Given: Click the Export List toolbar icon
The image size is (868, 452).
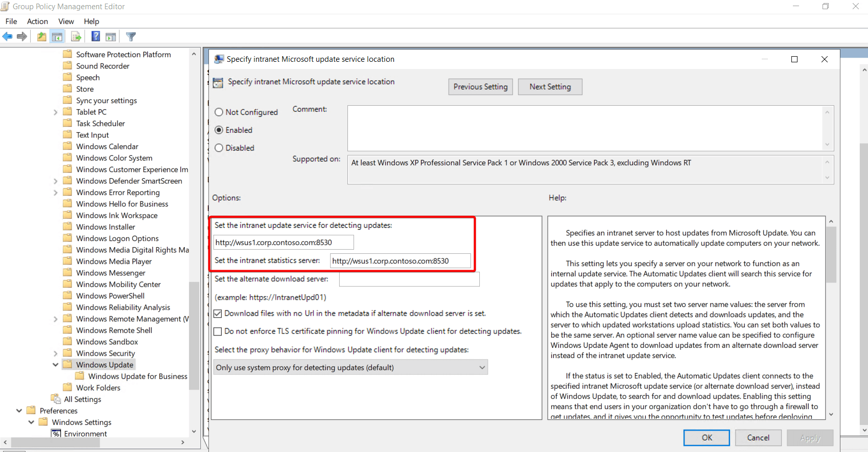Looking at the screenshot, I should [76, 37].
